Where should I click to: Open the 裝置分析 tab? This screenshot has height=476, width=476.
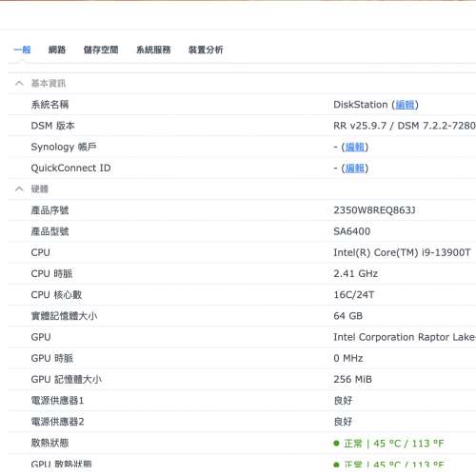point(206,50)
